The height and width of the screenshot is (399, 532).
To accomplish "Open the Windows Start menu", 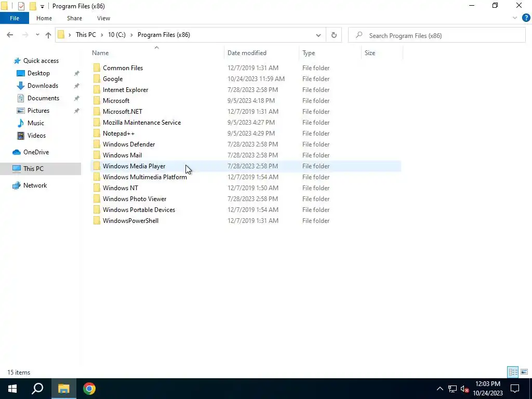I will 12,389.
